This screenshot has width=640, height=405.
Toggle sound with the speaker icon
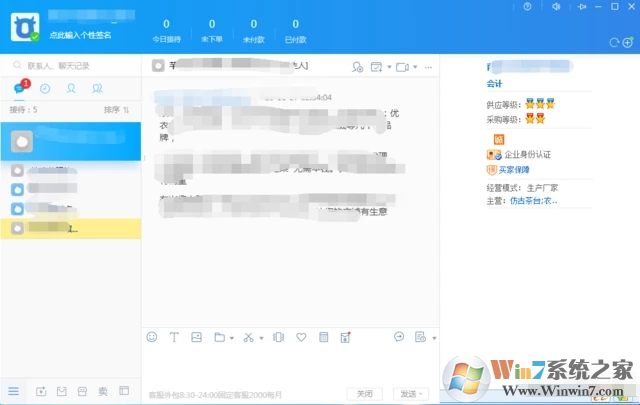556,7
